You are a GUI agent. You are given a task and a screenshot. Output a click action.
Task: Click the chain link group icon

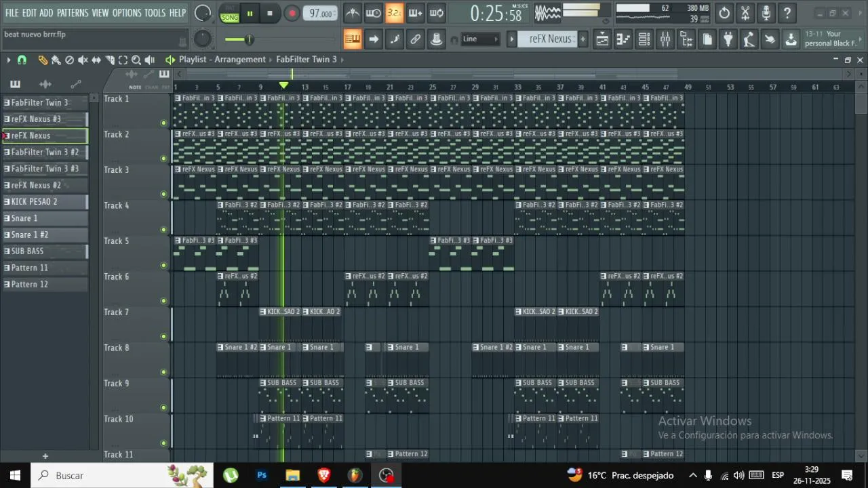tap(416, 39)
